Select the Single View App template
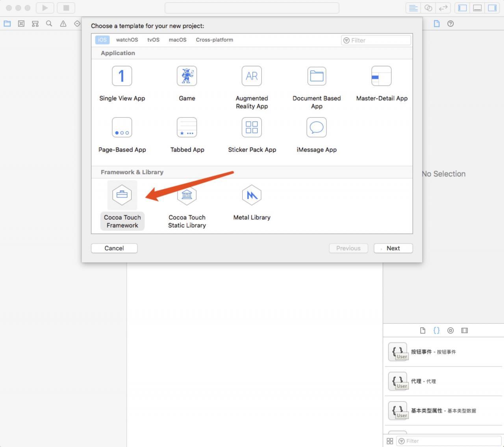The image size is (504, 447). [x=122, y=84]
